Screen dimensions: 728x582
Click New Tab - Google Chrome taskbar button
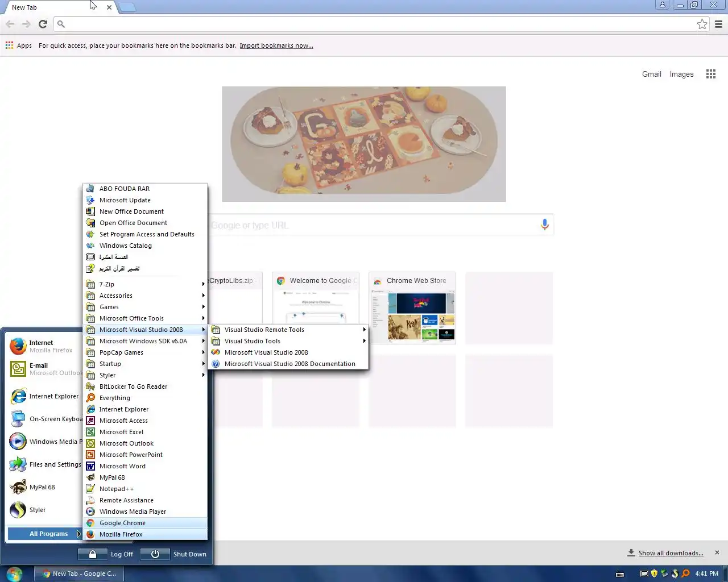coord(79,573)
